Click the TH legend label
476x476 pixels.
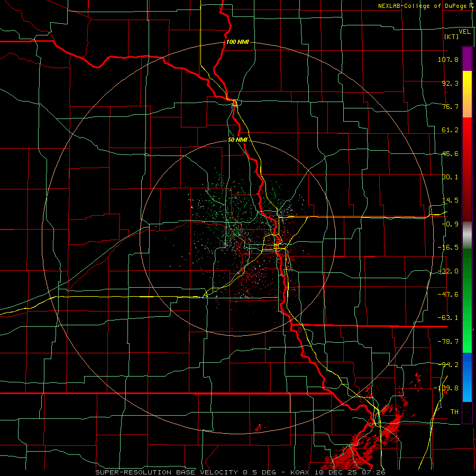click(454, 411)
